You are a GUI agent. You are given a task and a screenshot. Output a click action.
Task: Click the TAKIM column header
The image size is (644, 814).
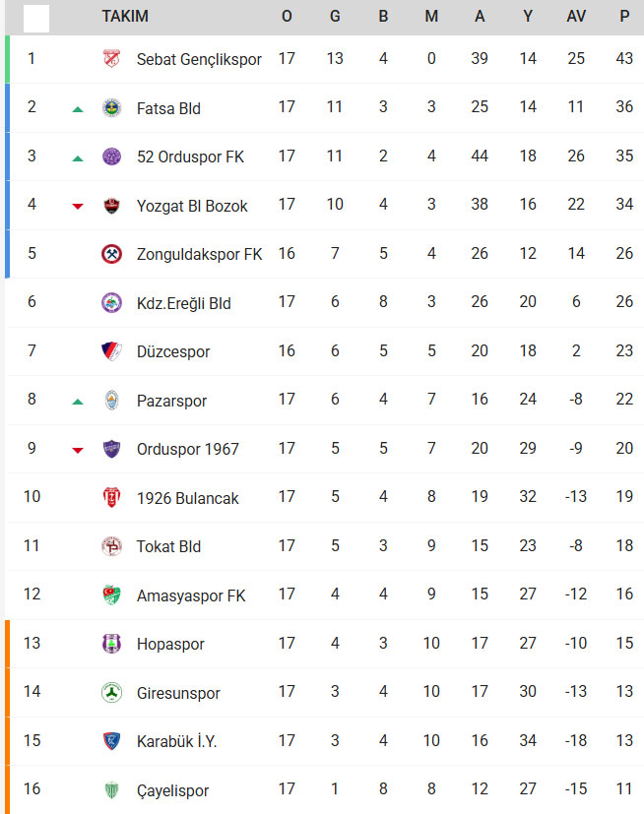point(126,17)
